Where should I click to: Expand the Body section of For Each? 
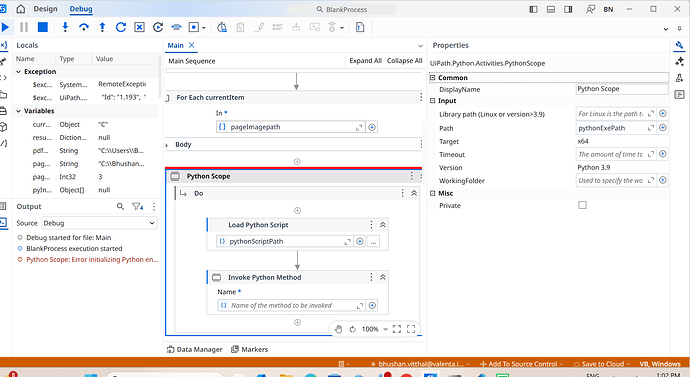pos(167,145)
